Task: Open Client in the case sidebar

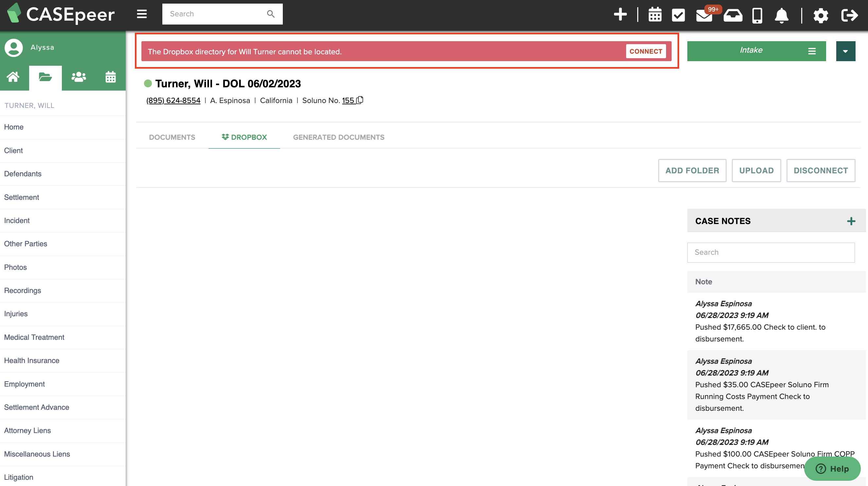Action: tap(63, 150)
